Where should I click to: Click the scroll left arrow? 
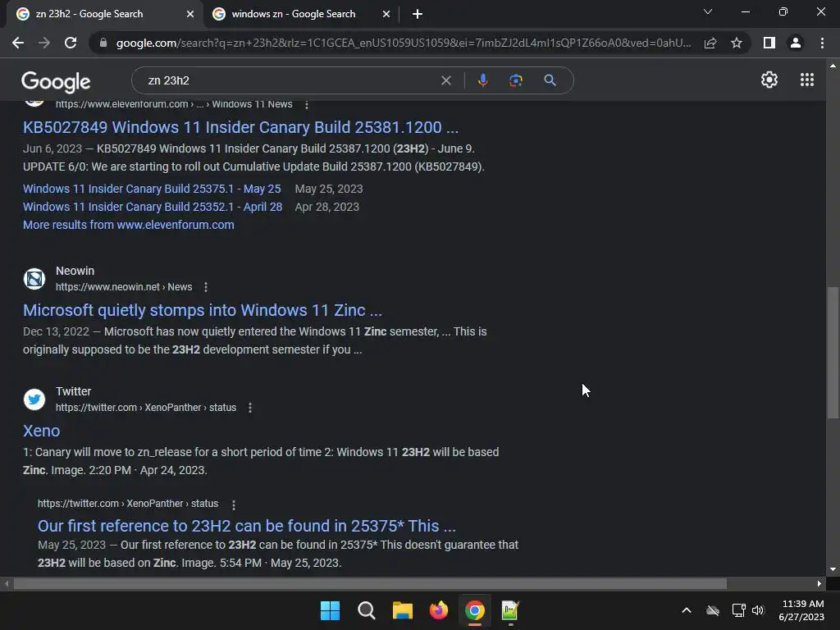7,583
